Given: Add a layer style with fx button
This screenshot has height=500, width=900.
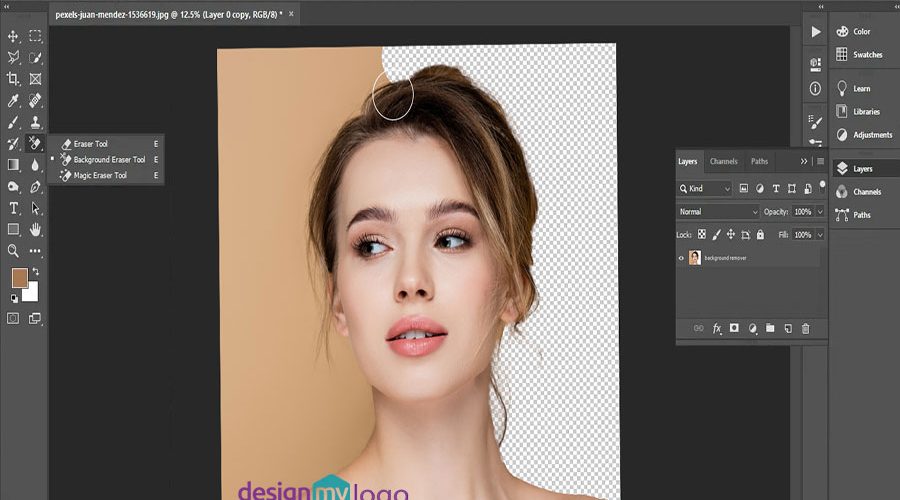Looking at the screenshot, I should (x=717, y=328).
